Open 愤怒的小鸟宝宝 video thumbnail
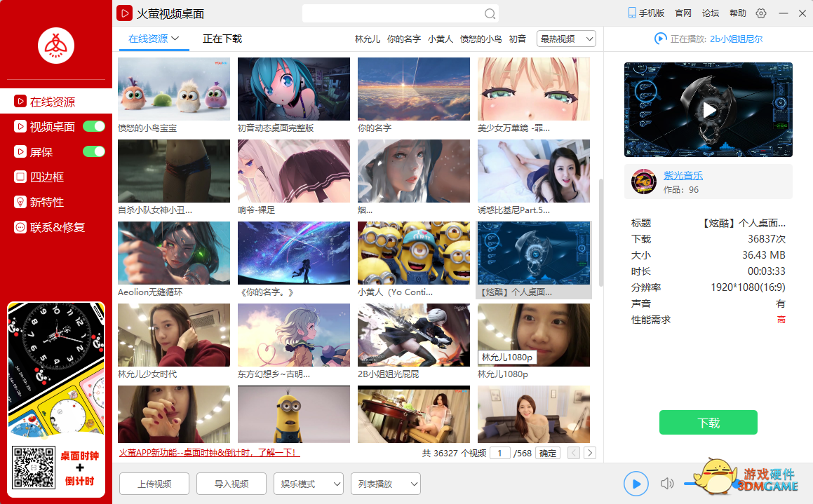The image size is (813, 504). (174, 89)
